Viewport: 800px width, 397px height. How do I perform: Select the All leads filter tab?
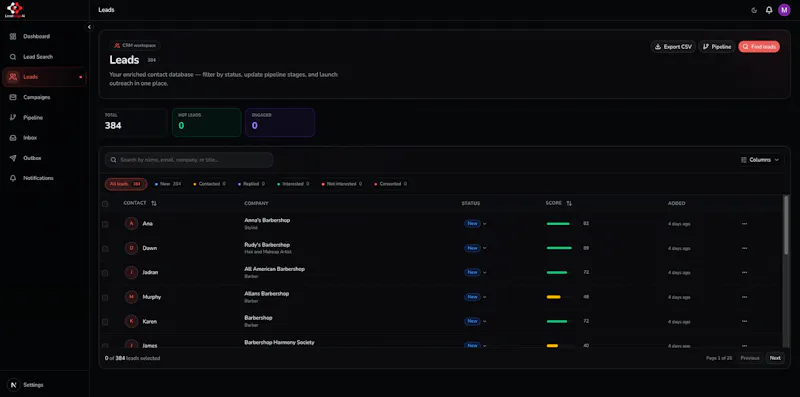[126, 184]
